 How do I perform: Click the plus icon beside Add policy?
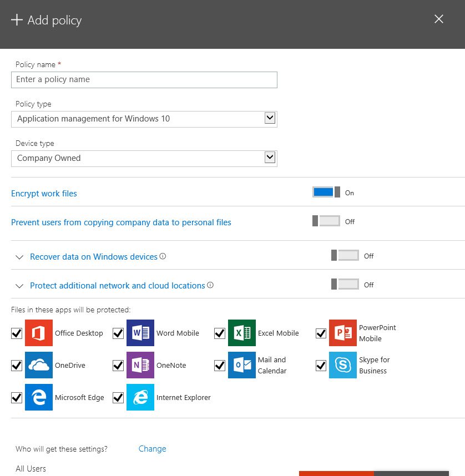pos(17,20)
